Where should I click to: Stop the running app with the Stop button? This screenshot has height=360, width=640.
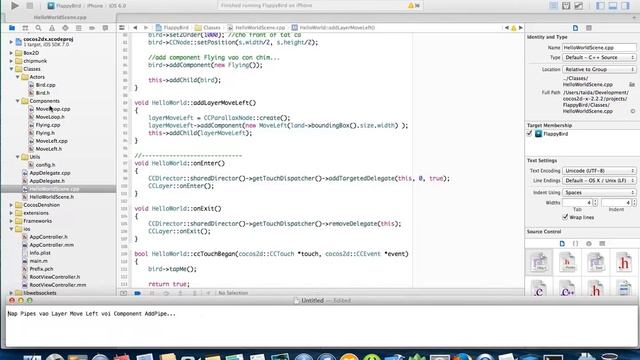click(x=30, y=6)
